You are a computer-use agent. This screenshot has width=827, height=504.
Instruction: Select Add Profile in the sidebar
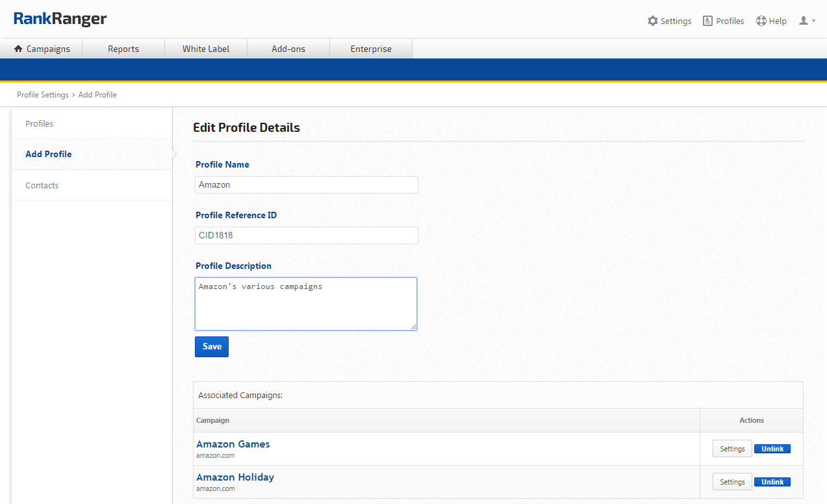92,154
